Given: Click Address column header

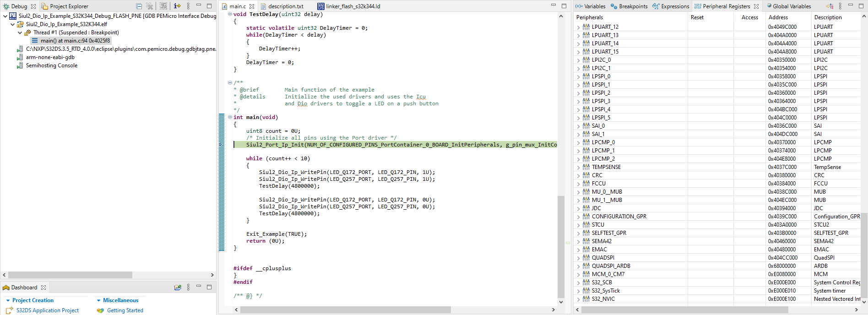Looking at the screenshot, I should (x=787, y=17).
